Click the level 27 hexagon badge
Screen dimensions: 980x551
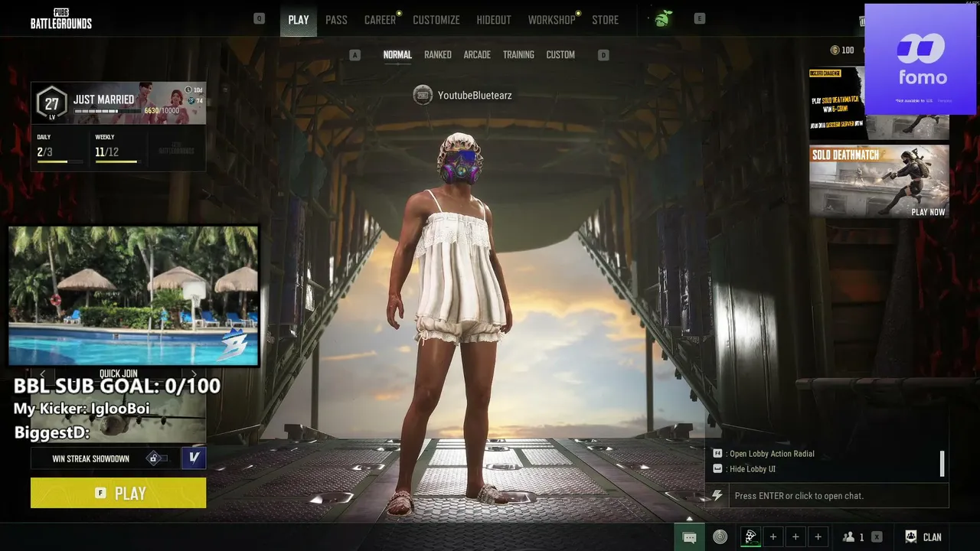51,104
